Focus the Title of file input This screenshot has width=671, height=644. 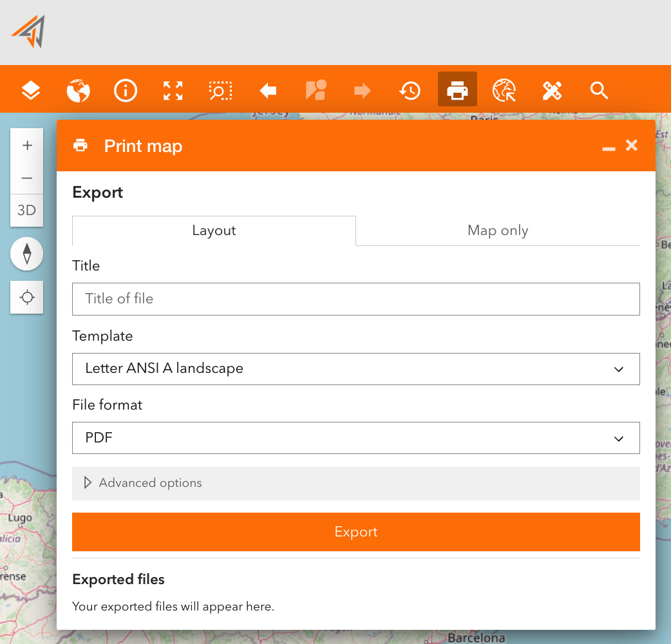[356, 299]
